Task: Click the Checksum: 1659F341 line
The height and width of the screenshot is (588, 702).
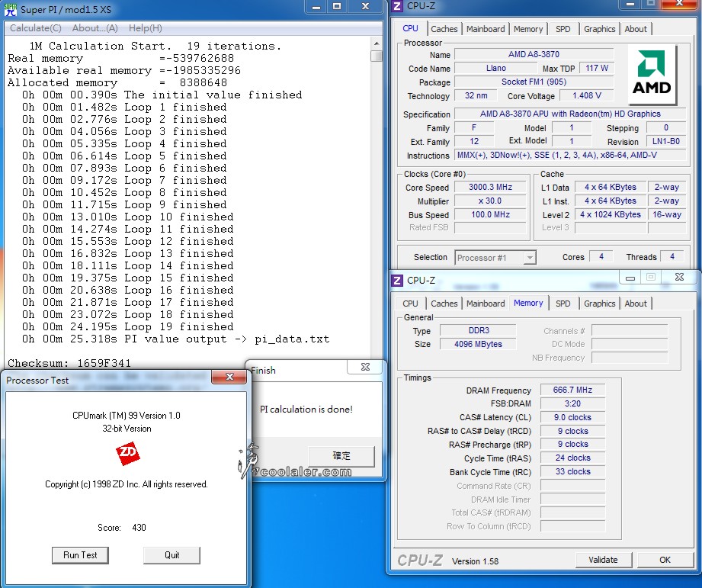Action: coord(69,363)
